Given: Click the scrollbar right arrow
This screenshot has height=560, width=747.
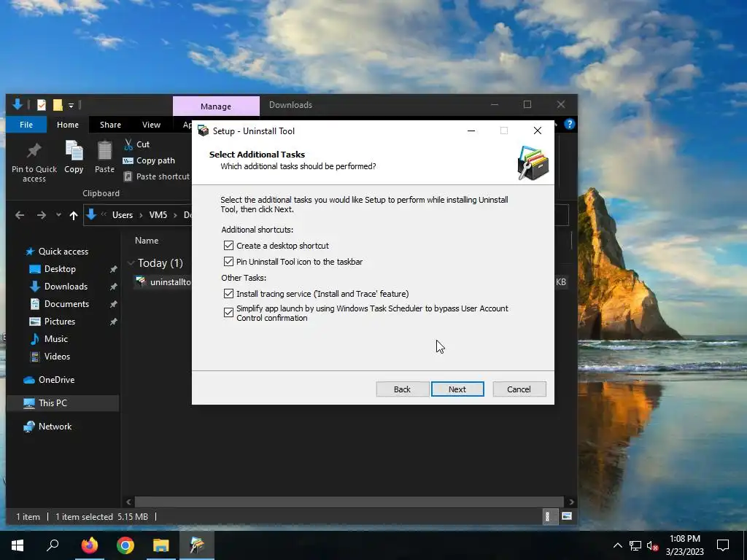Looking at the screenshot, I should [570, 502].
